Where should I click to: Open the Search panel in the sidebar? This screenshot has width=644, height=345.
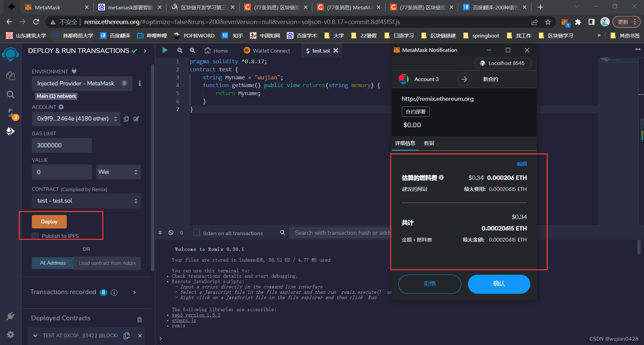[10, 94]
